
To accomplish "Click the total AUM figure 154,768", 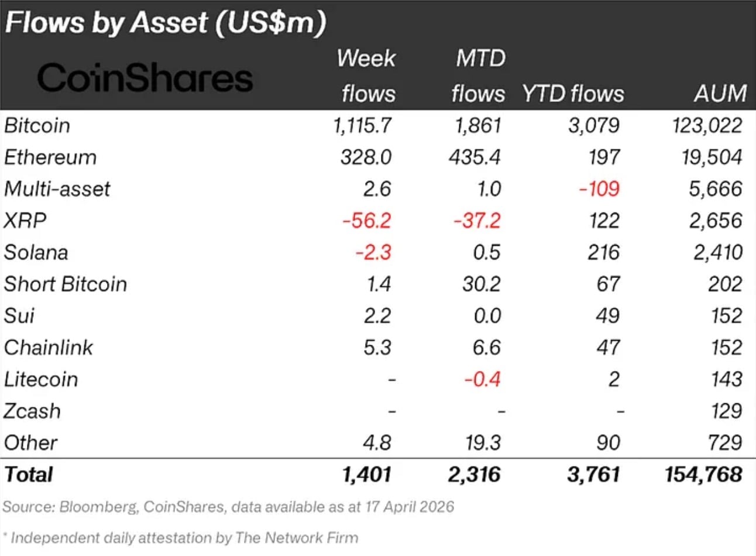I will point(703,474).
